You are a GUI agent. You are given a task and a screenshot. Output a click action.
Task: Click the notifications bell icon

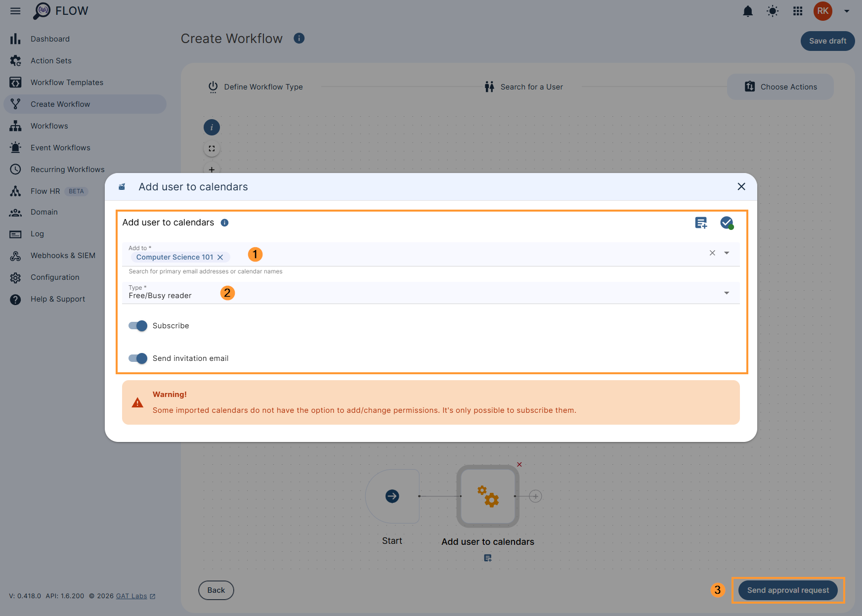(x=748, y=11)
